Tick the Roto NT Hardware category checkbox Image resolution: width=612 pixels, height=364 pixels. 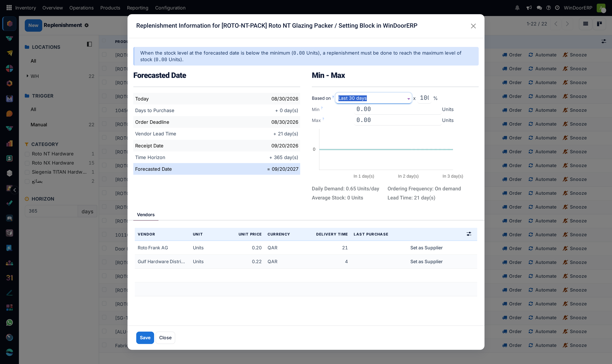click(27, 154)
